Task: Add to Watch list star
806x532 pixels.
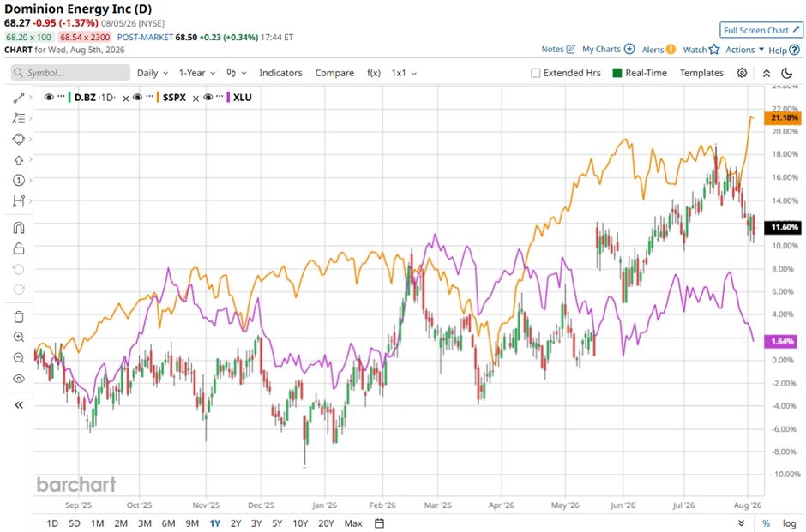Action: point(701,50)
